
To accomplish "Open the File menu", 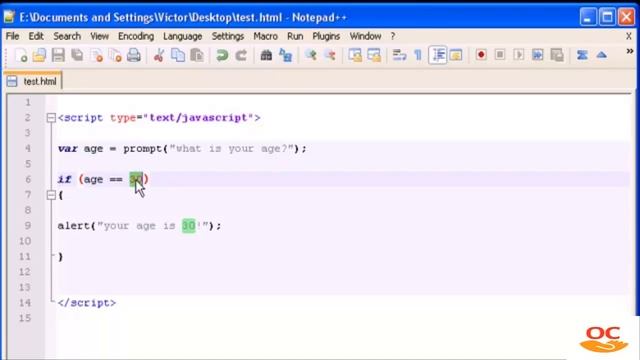I will (12, 36).
